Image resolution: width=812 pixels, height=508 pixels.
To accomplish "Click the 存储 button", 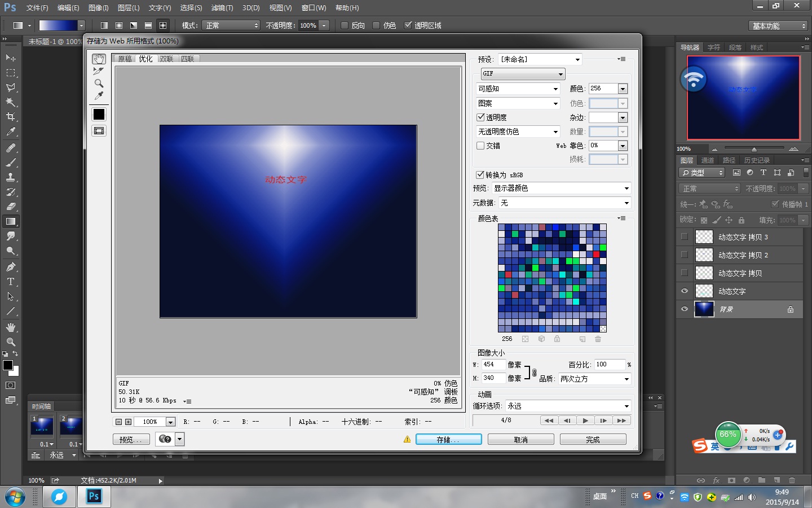I will click(x=448, y=440).
